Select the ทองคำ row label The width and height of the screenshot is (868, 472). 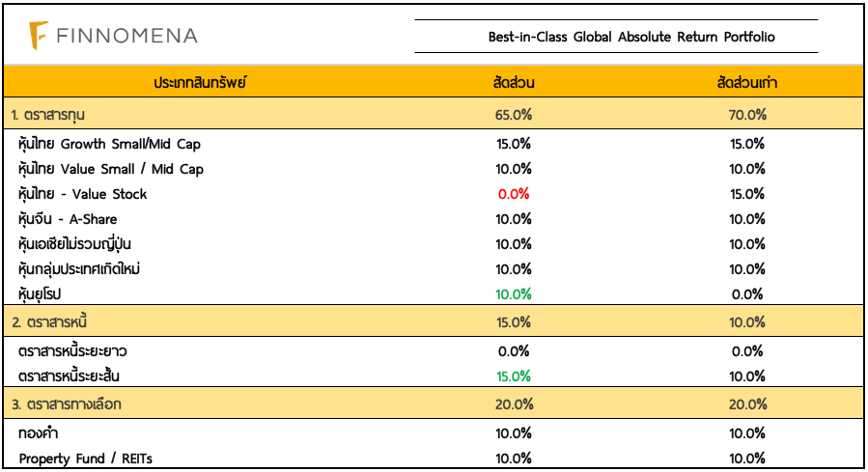click(39, 433)
